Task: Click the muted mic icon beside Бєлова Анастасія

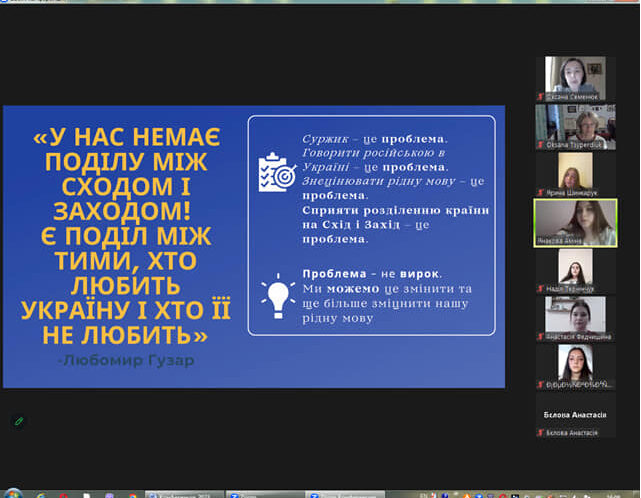Action: tap(541, 432)
